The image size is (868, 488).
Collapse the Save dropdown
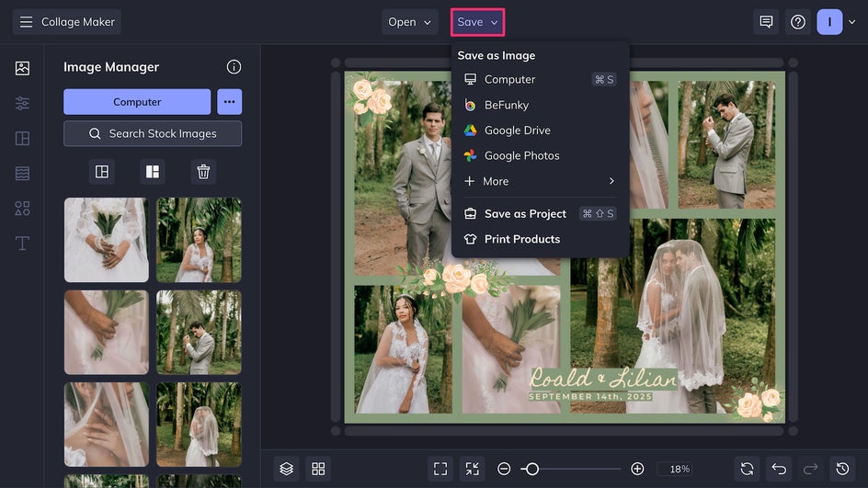pos(477,22)
